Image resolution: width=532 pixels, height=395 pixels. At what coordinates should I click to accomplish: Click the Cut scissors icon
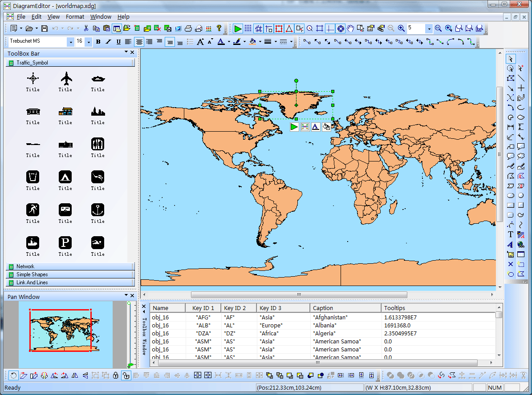click(x=86, y=28)
